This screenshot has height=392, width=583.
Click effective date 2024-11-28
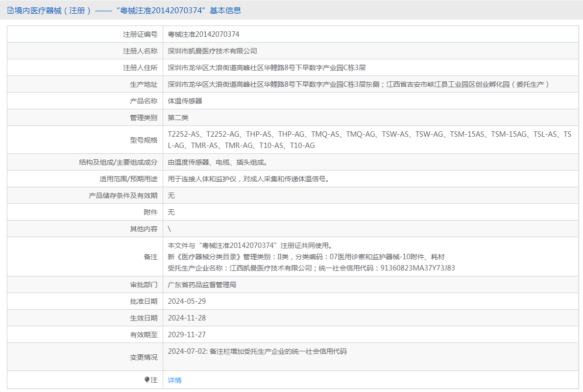click(x=187, y=318)
